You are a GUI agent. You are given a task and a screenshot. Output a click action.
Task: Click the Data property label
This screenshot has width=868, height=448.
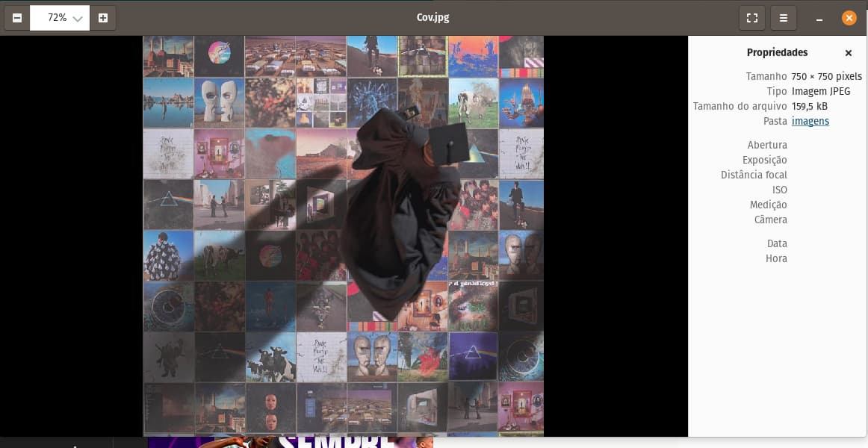tap(777, 243)
